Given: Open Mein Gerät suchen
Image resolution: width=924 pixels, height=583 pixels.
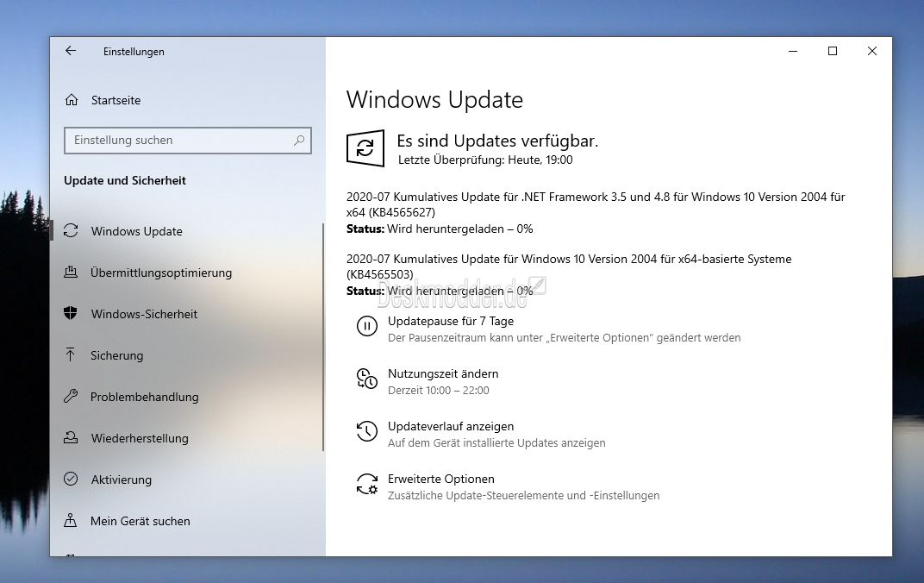Looking at the screenshot, I should click(140, 521).
